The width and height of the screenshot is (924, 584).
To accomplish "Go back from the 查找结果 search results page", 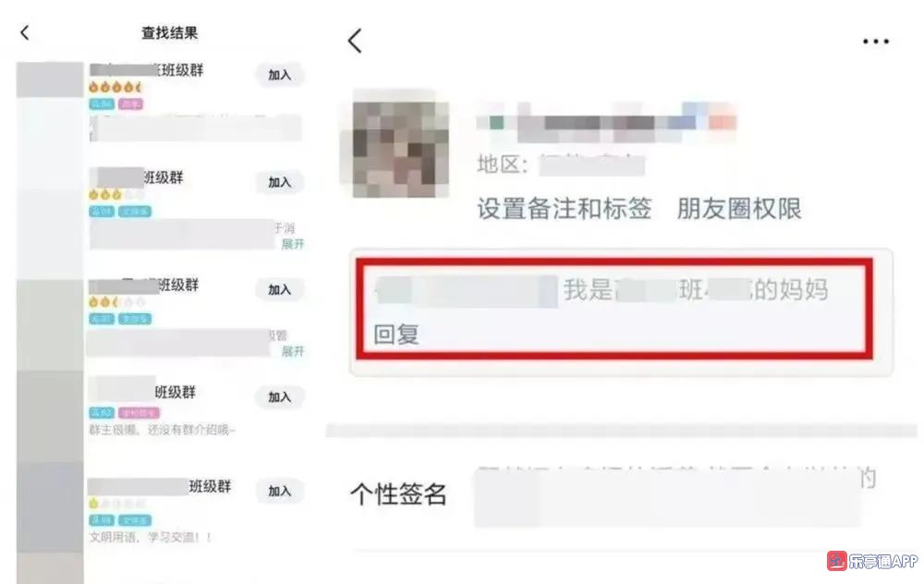I will [x=25, y=32].
